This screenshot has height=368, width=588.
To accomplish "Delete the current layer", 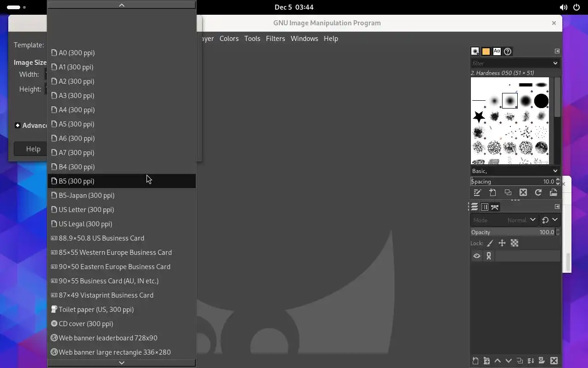I will 554,361.
